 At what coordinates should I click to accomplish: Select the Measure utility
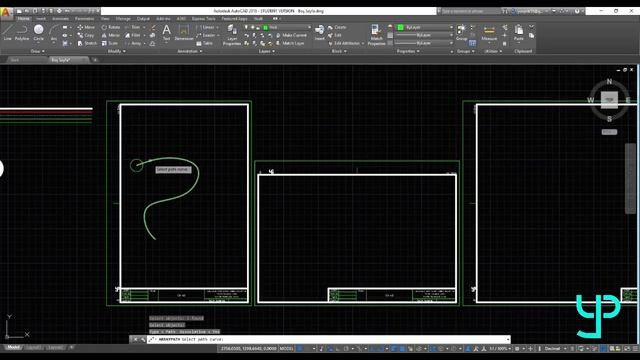coord(489,32)
